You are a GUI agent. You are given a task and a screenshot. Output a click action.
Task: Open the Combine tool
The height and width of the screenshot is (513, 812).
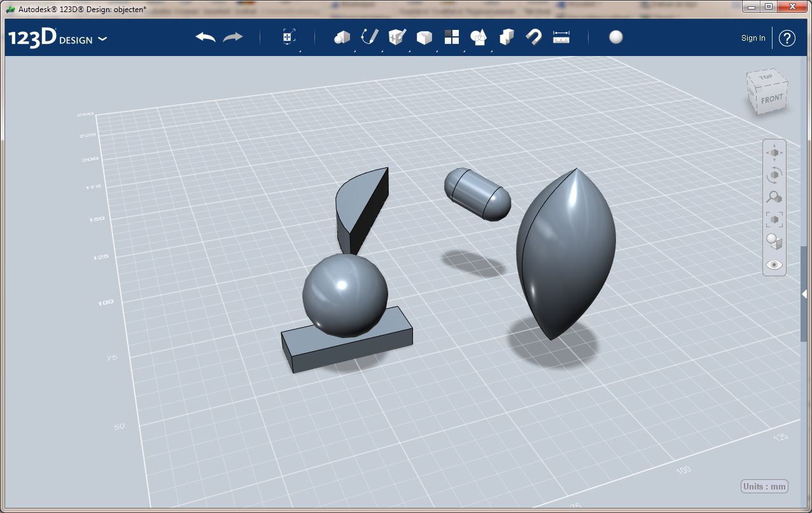[x=507, y=38]
